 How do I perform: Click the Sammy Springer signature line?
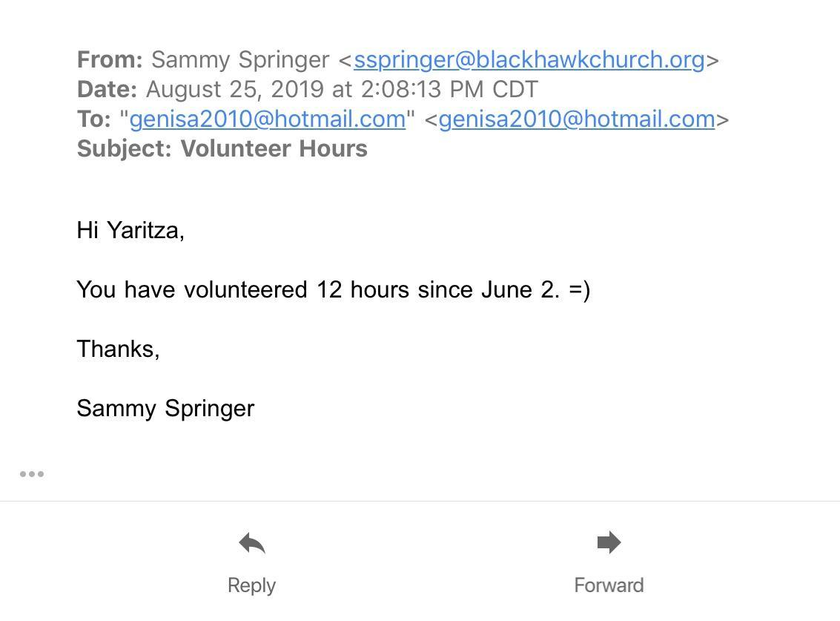pos(165,409)
